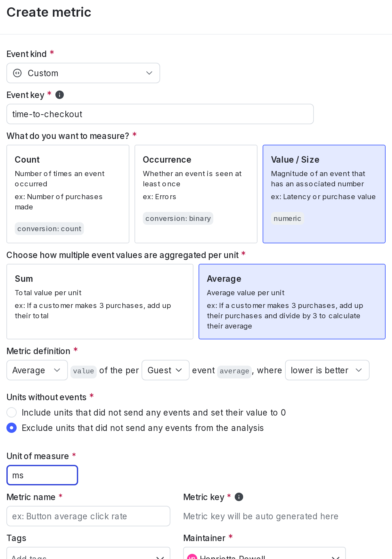The width and height of the screenshot is (392, 559).
Task: Enable including units with no events
Action: pos(12,412)
